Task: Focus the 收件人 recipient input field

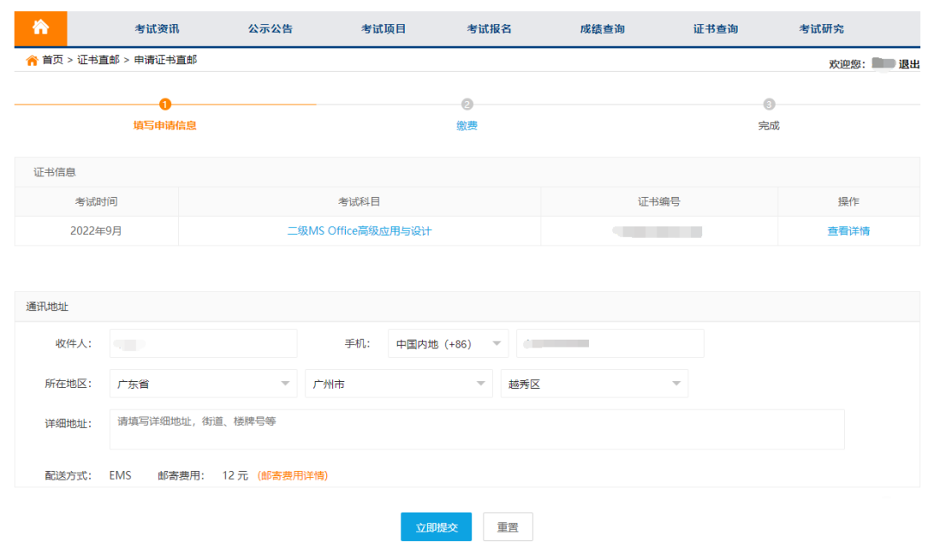Action: coord(203,343)
